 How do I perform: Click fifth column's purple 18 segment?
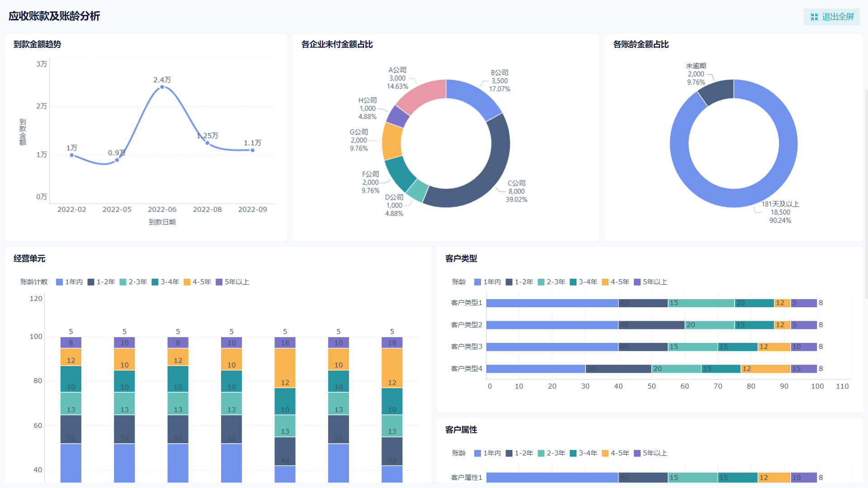click(x=285, y=343)
